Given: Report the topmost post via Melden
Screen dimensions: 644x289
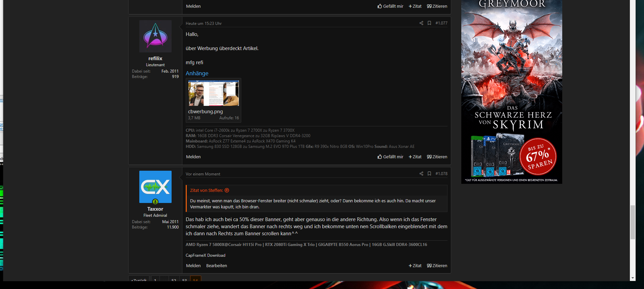Looking at the screenshot, I should [193, 6].
